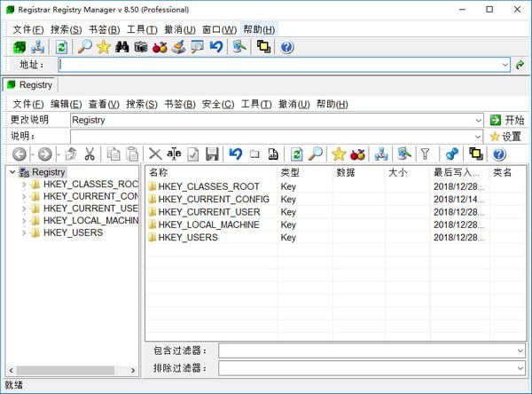532x394 pixels.
Task: Click the filter funnel icon
Action: tap(425, 154)
